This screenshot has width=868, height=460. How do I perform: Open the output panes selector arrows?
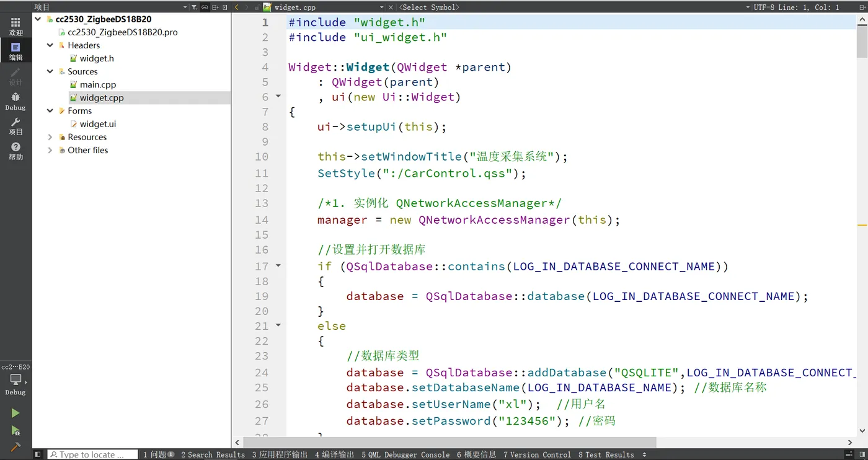pyautogui.click(x=644, y=454)
